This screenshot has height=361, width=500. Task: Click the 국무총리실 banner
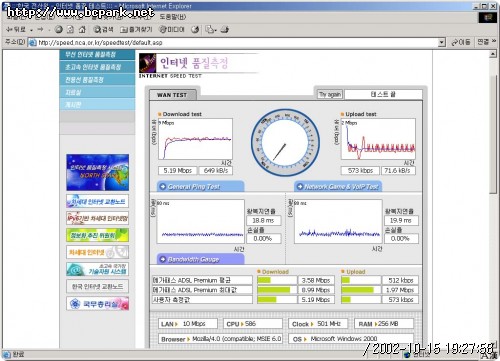(x=97, y=304)
